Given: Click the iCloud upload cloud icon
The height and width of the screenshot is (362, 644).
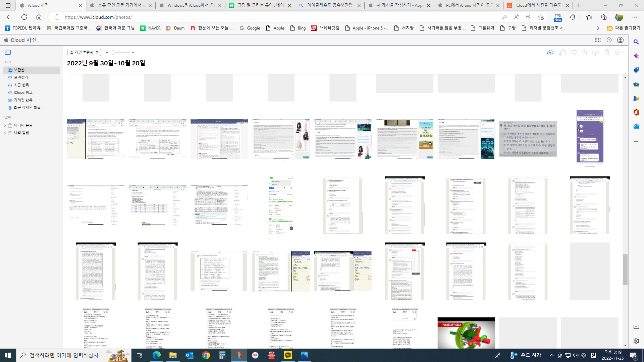Looking at the screenshot, I should [x=550, y=53].
